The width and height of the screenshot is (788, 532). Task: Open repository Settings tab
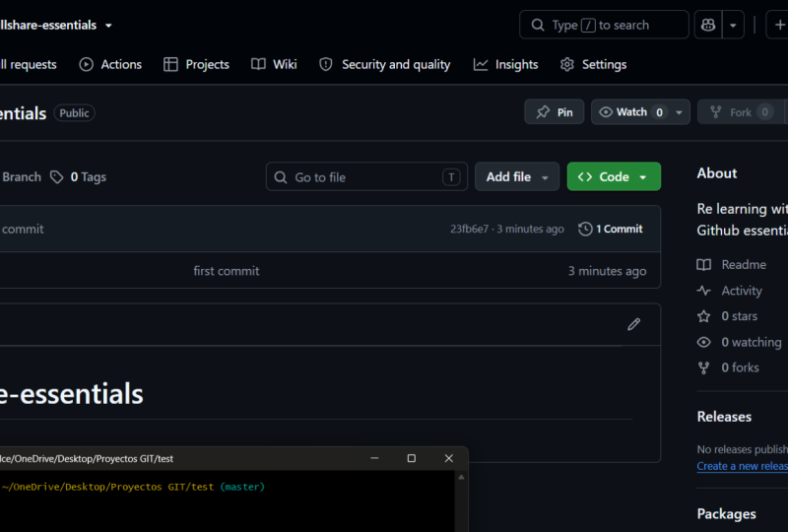click(x=594, y=64)
